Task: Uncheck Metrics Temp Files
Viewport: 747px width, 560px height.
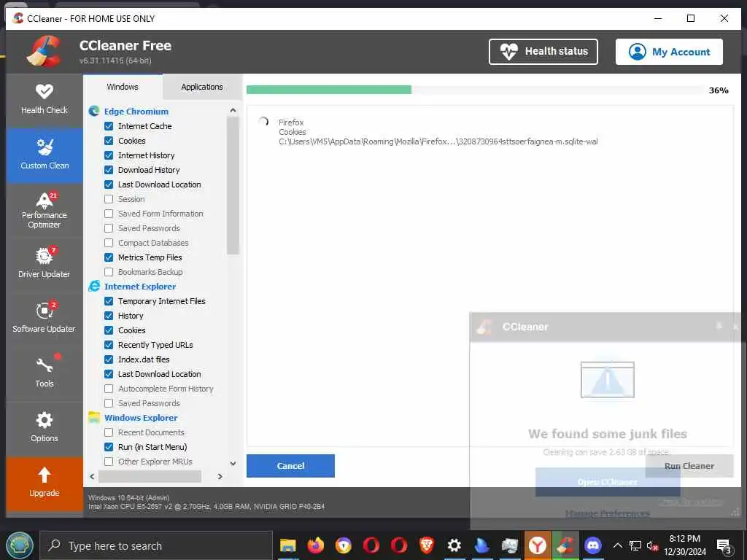Action: pyautogui.click(x=109, y=257)
